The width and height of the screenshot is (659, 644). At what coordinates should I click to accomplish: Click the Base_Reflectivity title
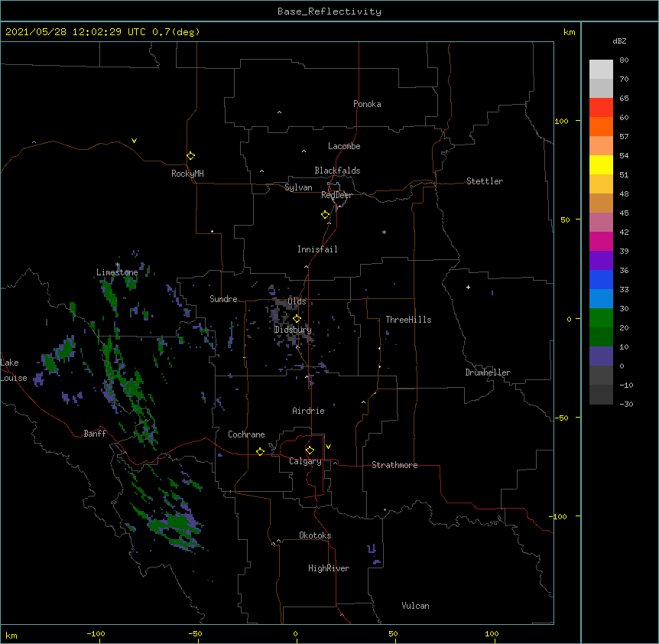click(x=329, y=11)
